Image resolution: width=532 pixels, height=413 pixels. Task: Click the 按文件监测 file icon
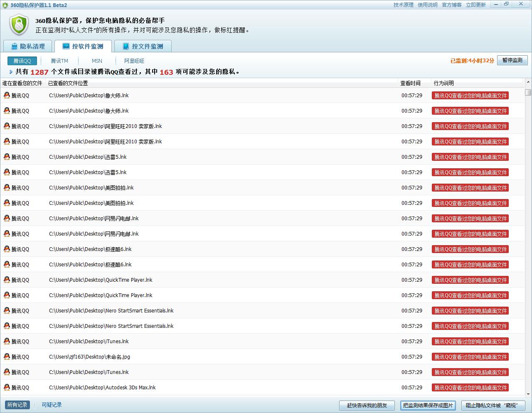[x=126, y=47]
